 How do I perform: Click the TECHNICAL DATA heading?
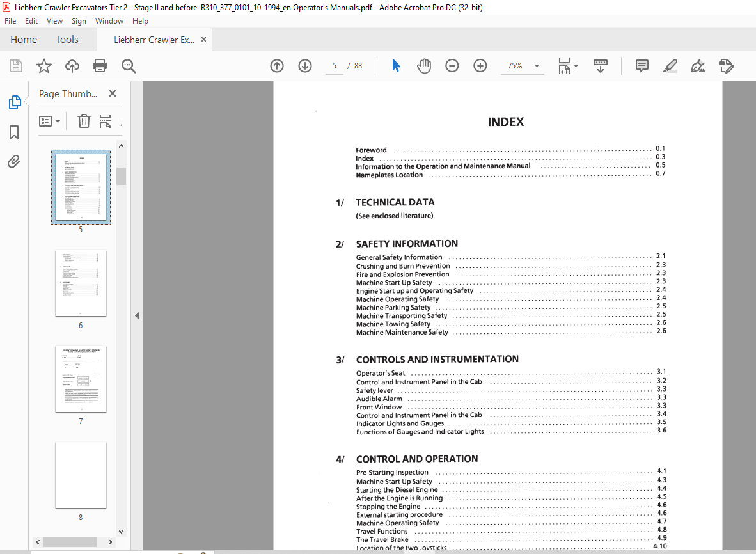[x=395, y=203]
